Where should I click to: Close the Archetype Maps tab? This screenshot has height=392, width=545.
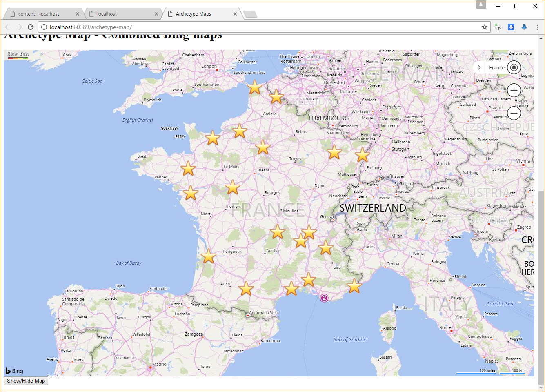click(x=235, y=14)
